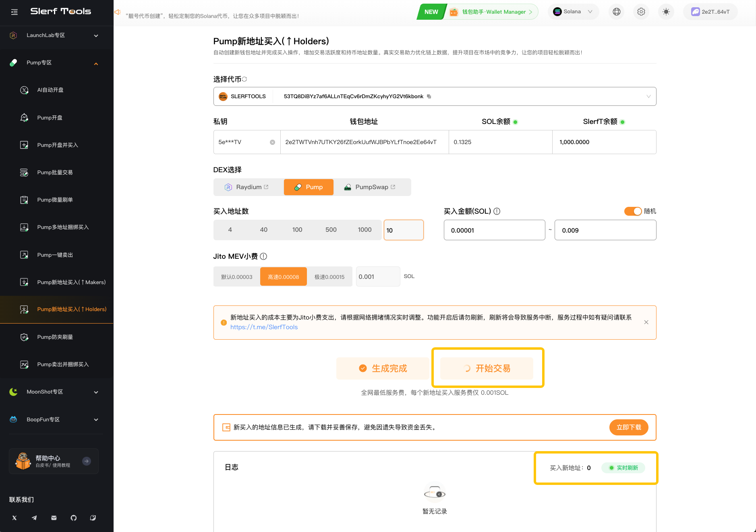
Task: Show info about 买入金额(SOL)
Action: 497,211
